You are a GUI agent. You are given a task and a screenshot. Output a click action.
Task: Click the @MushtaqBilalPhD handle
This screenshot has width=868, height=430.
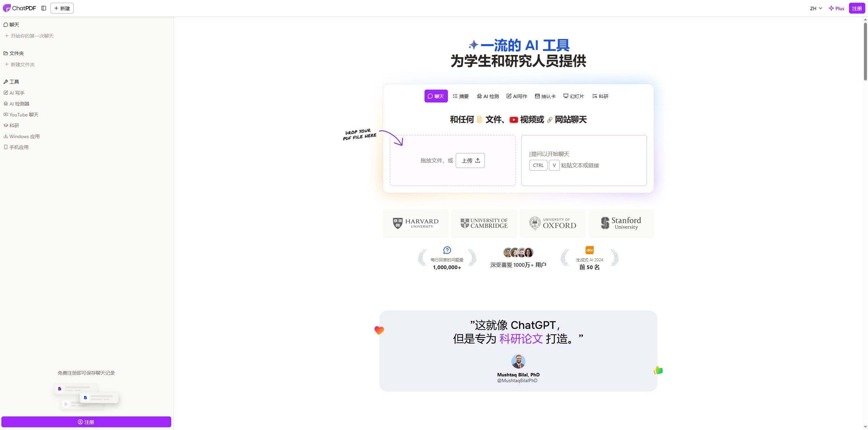[517, 380]
